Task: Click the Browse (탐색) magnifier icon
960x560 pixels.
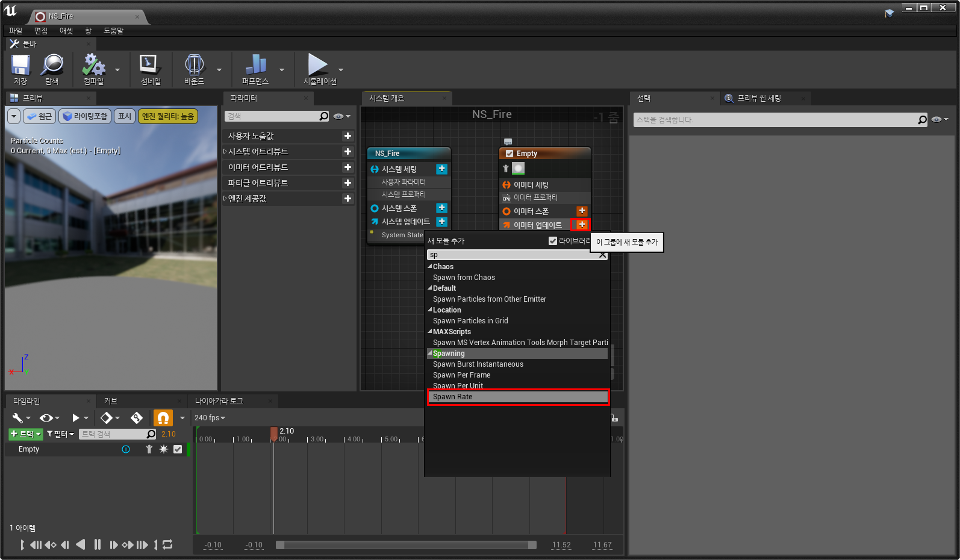Action: (52, 69)
